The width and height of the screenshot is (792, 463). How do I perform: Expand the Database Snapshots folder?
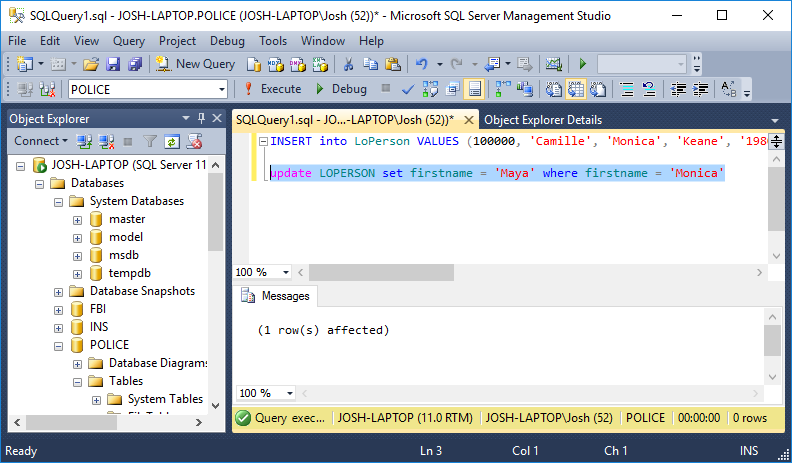[59, 292]
